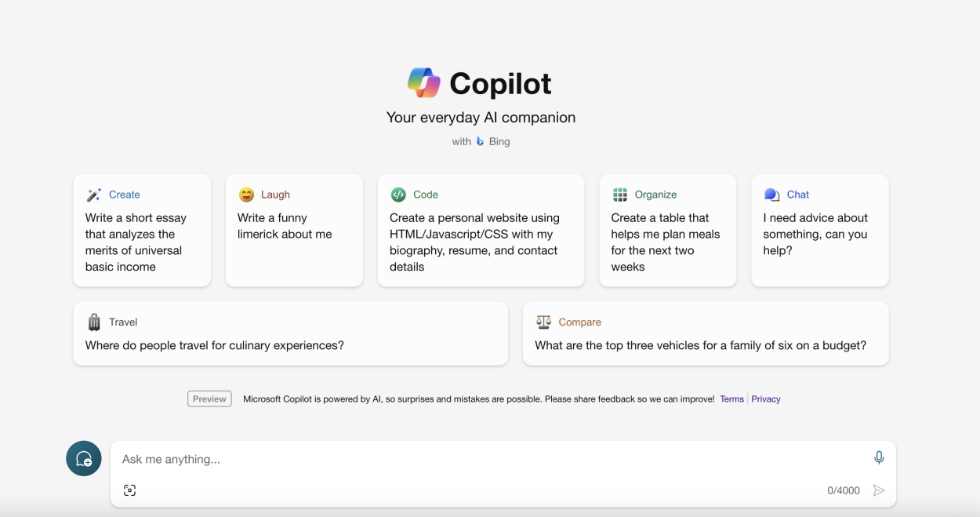Start a new topic with chat bubble icon
980x517 pixels.
coord(84,459)
